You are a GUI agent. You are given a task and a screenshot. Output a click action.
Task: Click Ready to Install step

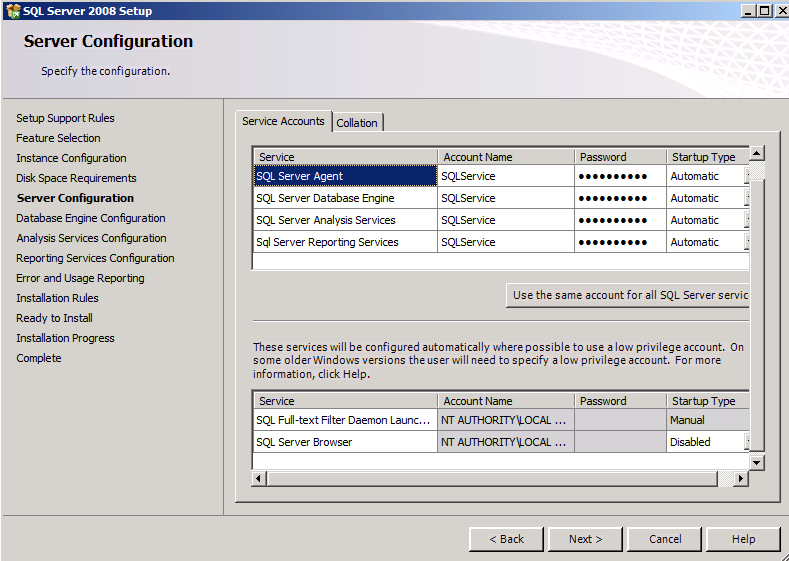(x=54, y=318)
